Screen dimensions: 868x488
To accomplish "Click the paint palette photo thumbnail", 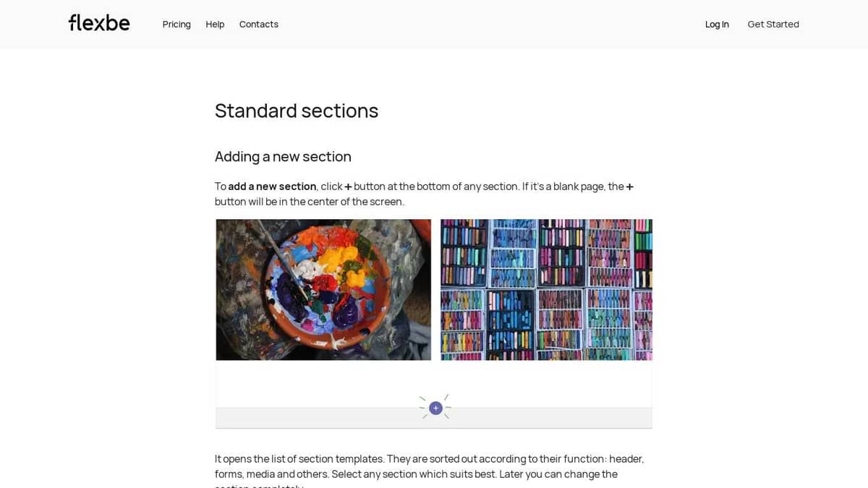I will (x=323, y=289).
